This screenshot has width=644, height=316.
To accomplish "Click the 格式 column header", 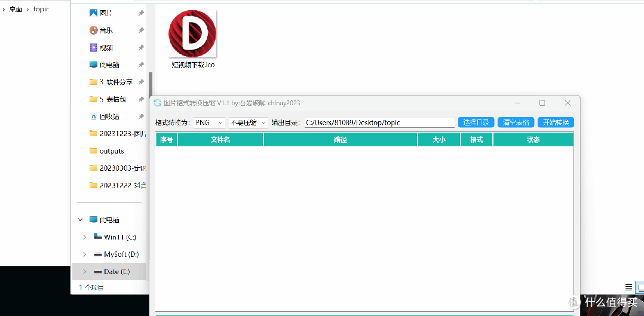I will click(477, 140).
